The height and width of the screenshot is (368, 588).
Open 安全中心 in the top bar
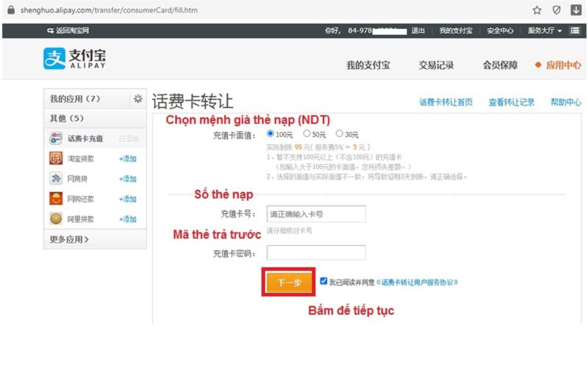[500, 31]
